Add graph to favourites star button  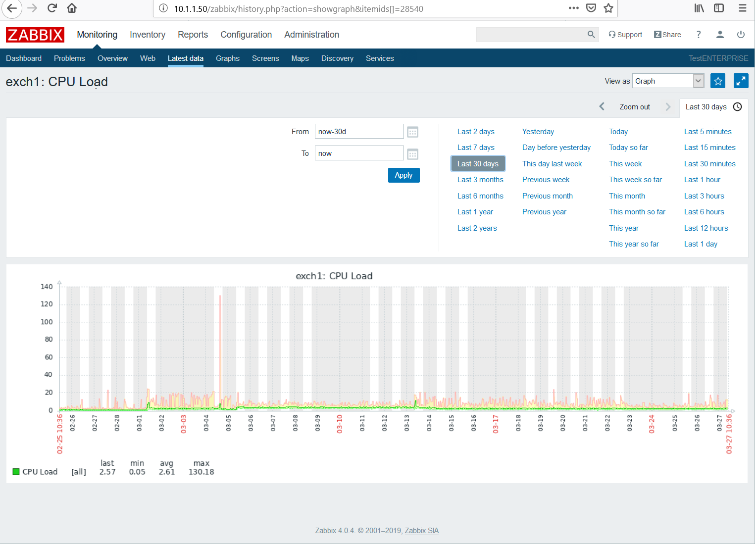[x=717, y=81]
